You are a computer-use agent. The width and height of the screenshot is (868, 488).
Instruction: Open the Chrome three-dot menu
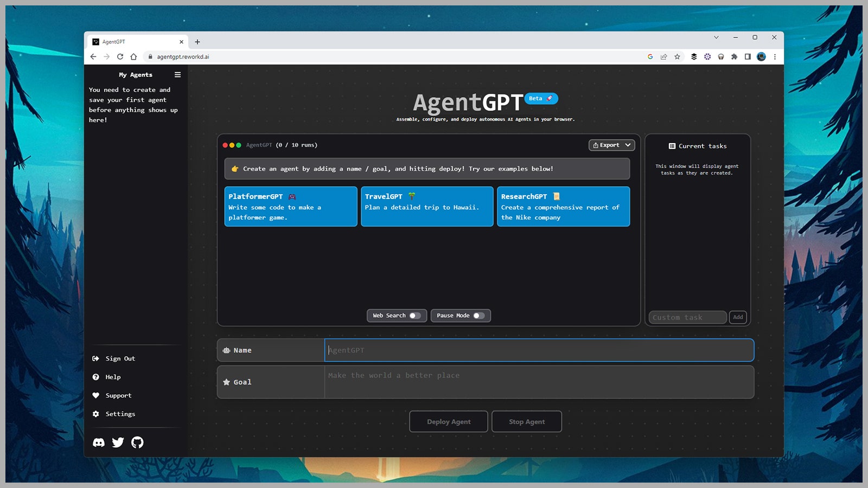tap(775, 56)
